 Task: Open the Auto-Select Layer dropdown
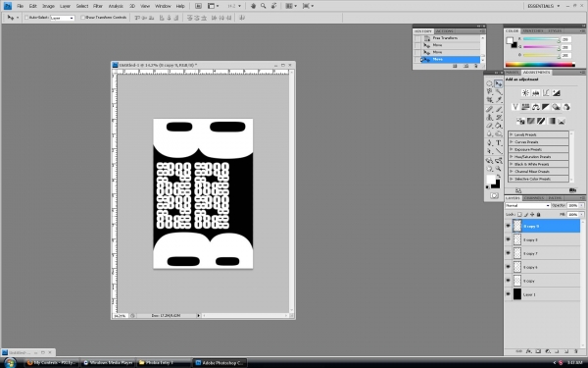(x=63, y=18)
